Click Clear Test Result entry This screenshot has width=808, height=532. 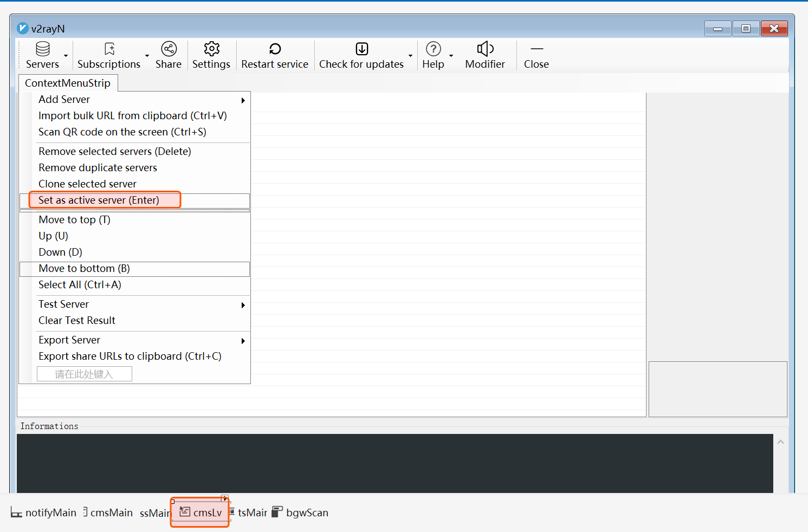[77, 321]
